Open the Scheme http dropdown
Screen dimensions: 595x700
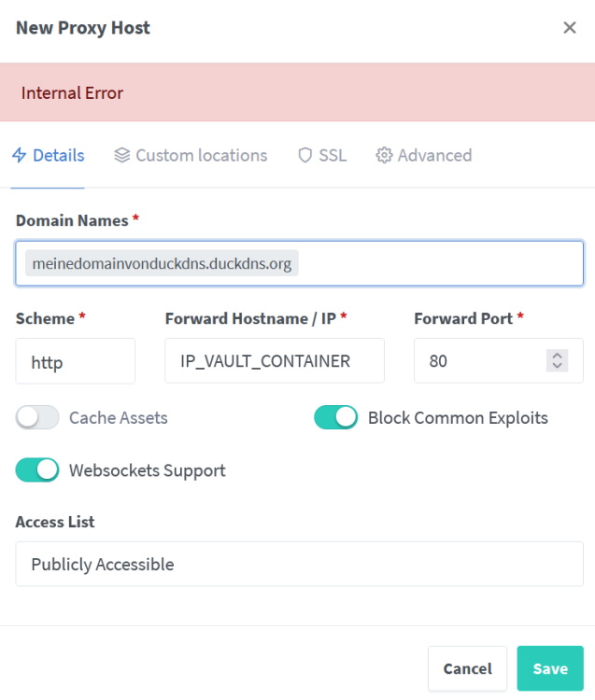point(76,361)
